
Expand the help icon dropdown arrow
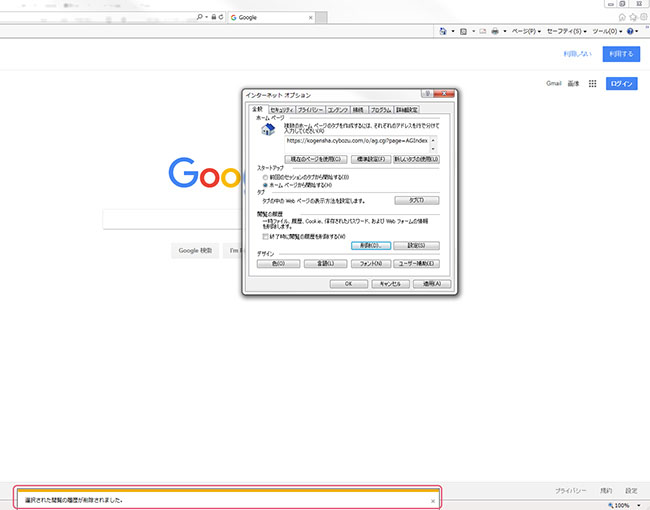[637, 31]
